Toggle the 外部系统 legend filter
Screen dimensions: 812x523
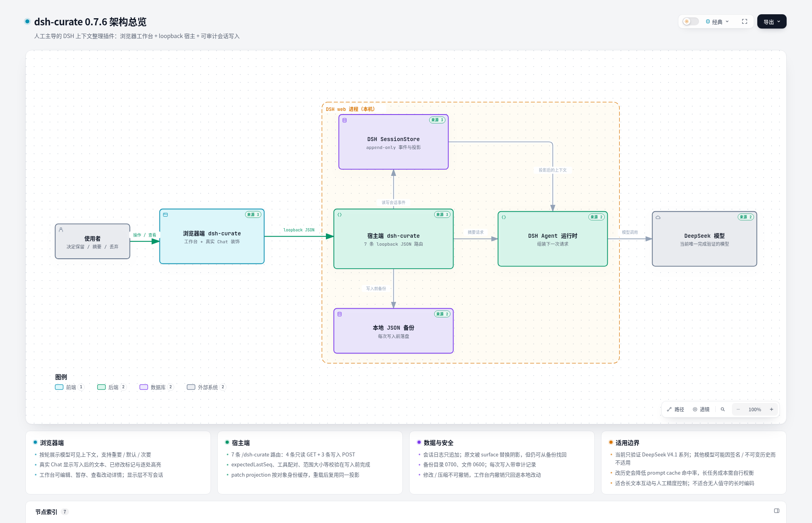point(207,387)
